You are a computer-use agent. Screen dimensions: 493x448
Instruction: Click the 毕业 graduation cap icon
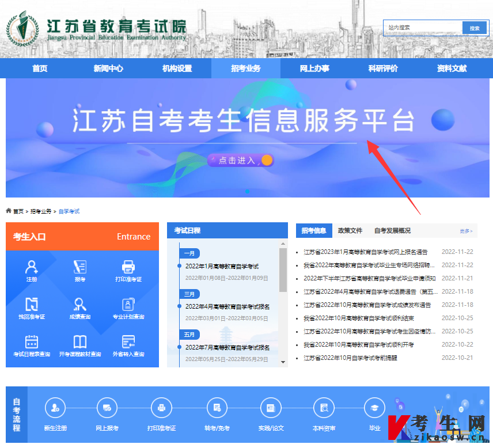point(374,408)
